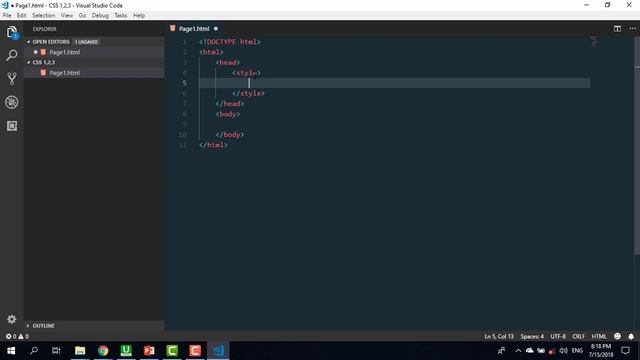Click the opening <body> tag line
The height and width of the screenshot is (360, 640).
(228, 114)
